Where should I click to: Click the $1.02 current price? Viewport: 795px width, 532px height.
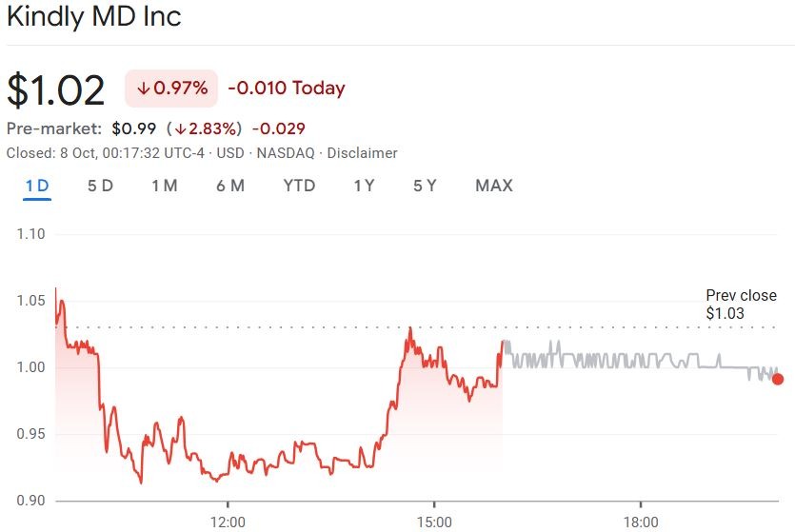click(x=55, y=89)
